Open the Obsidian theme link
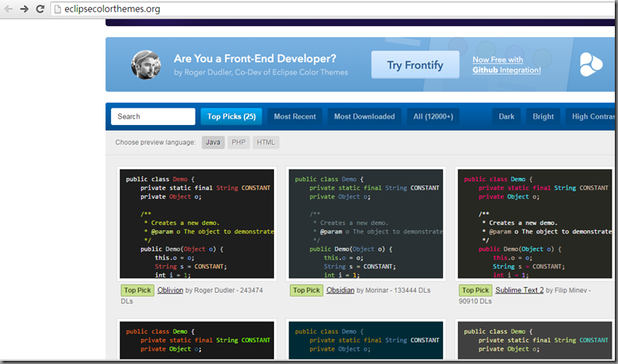 click(x=340, y=290)
